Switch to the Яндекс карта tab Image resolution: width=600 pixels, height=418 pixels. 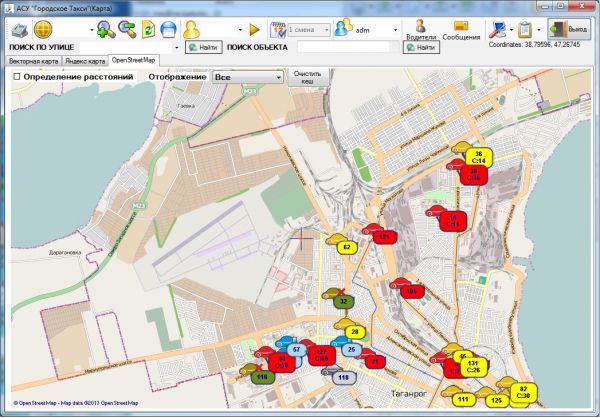tap(85, 61)
